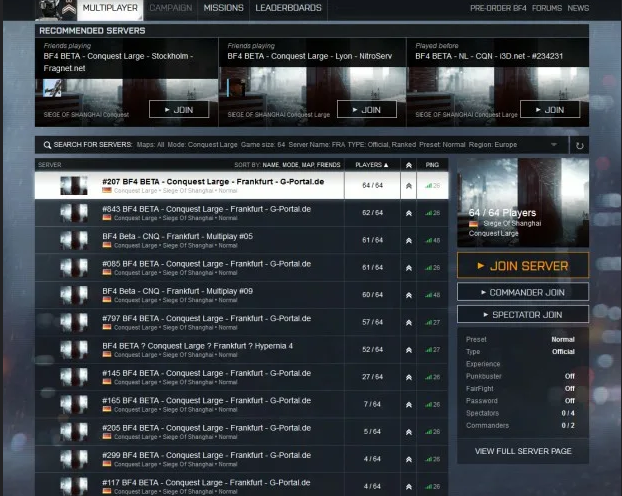The image size is (622, 496).
Task: Click favorite icon for #117 server row
Action: pos(409,486)
